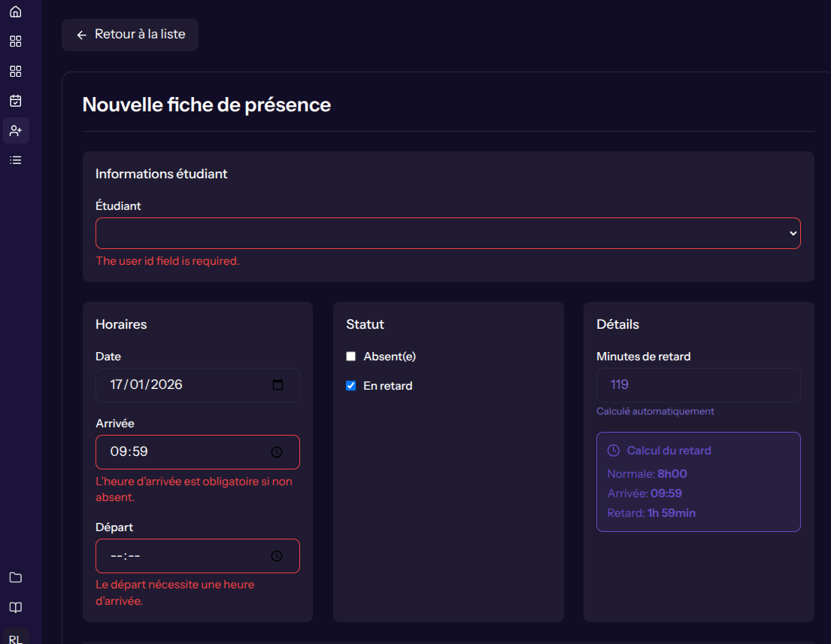Open the second modules grid icon
The width and height of the screenshot is (831, 644).
[15, 71]
